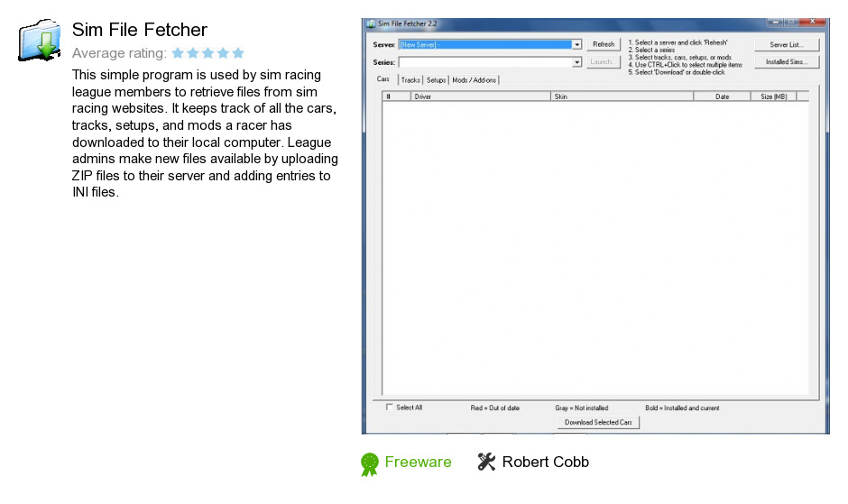Image resolution: width=848 pixels, height=504 pixels.
Task: Switch to the Cars tab
Action: coord(383,79)
